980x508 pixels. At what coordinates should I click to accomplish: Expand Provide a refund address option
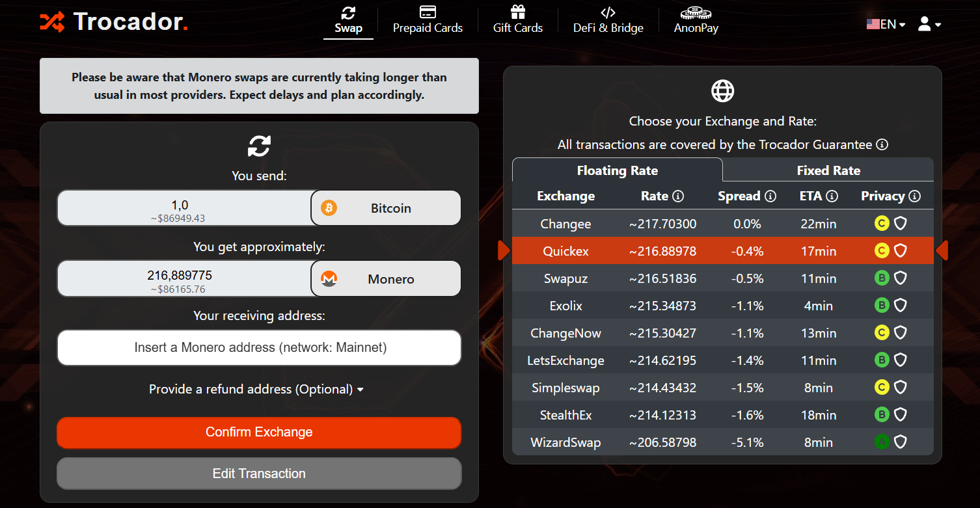(256, 389)
